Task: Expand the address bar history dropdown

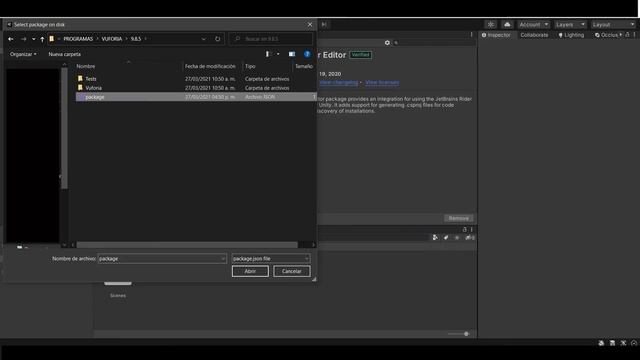Action: click(x=204, y=39)
